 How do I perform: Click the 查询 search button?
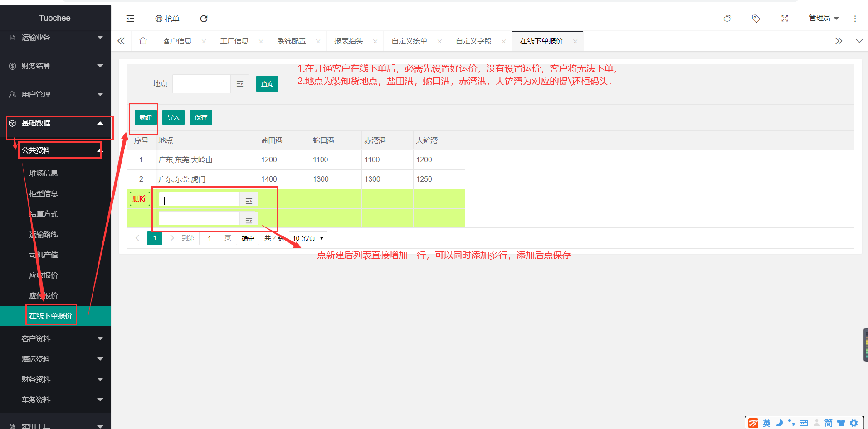pyautogui.click(x=267, y=84)
